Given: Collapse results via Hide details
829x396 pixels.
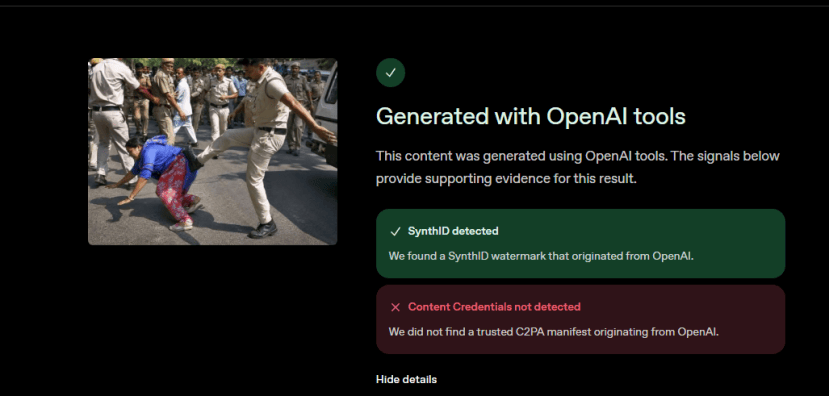Looking at the screenshot, I should pyautogui.click(x=407, y=380).
